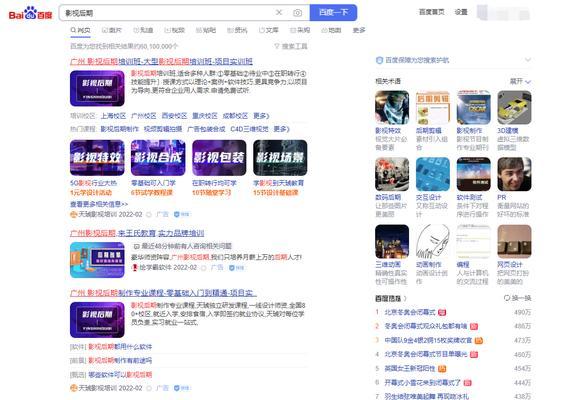The image size is (568, 400).
Task: Expand the 百度保障 panel chevron
Action: 528,60
